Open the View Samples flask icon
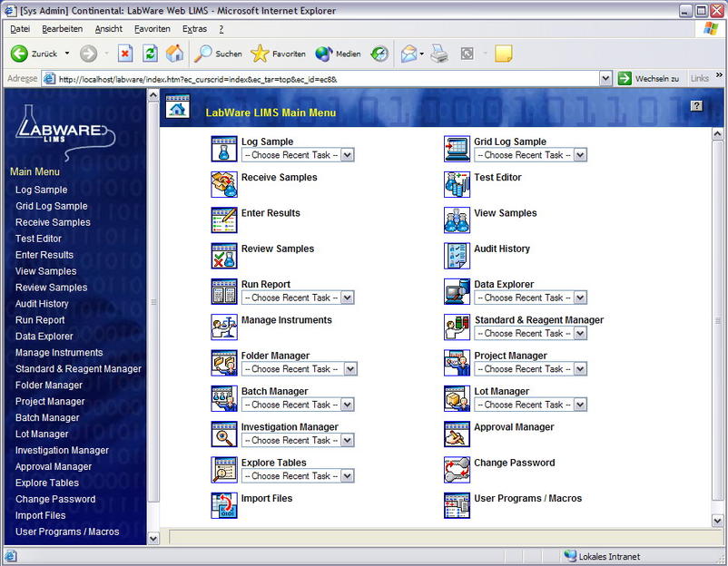Viewport: 728px width, 566px height. [x=457, y=220]
